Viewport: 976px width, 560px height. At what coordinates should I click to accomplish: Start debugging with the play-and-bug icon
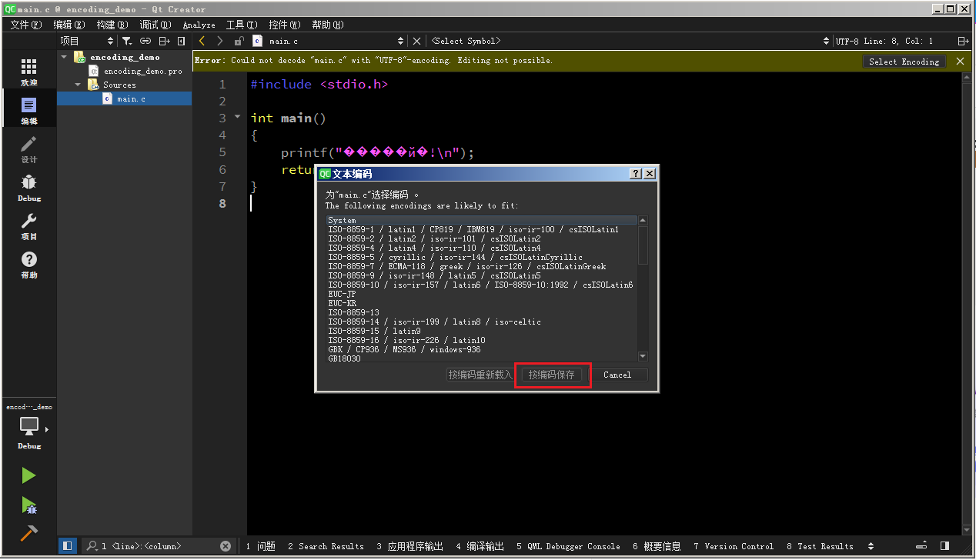coord(28,503)
